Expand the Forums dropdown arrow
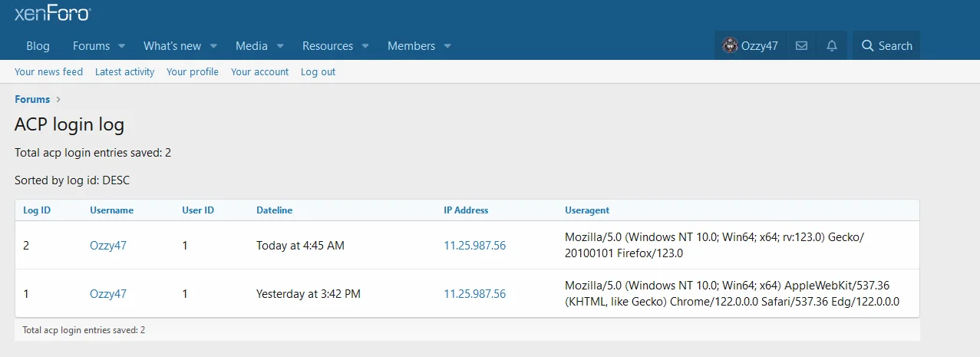Screen dimensions: 980x357 click(x=121, y=46)
